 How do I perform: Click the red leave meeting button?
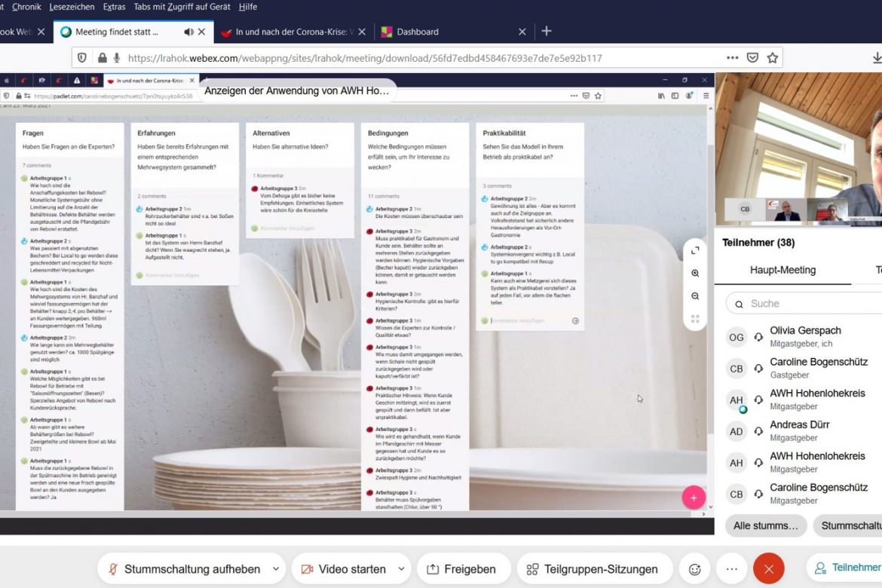tap(768, 569)
